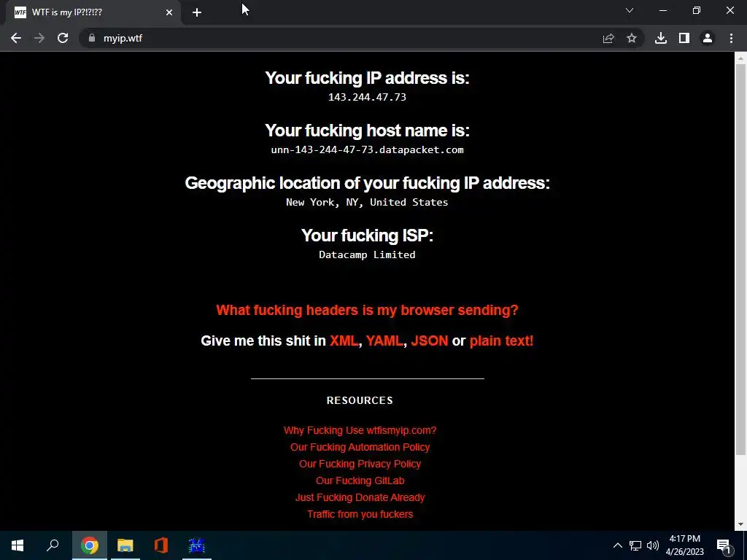
Task: Open the Chrome three-dot menu
Action: click(x=731, y=38)
